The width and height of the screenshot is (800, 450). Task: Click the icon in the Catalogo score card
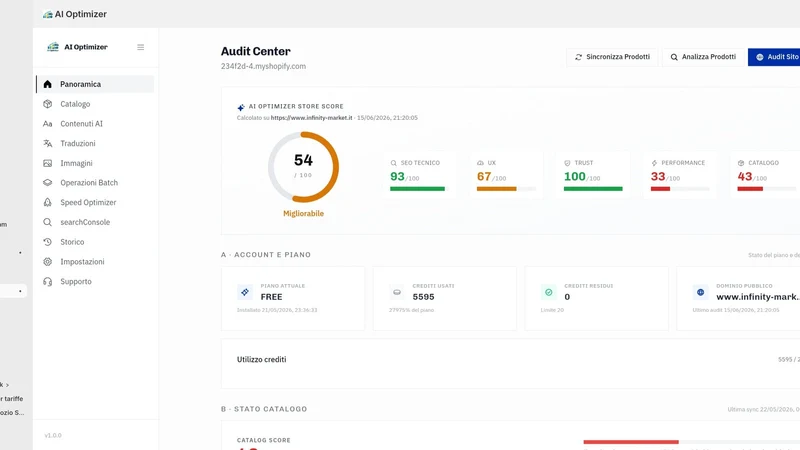coord(741,163)
